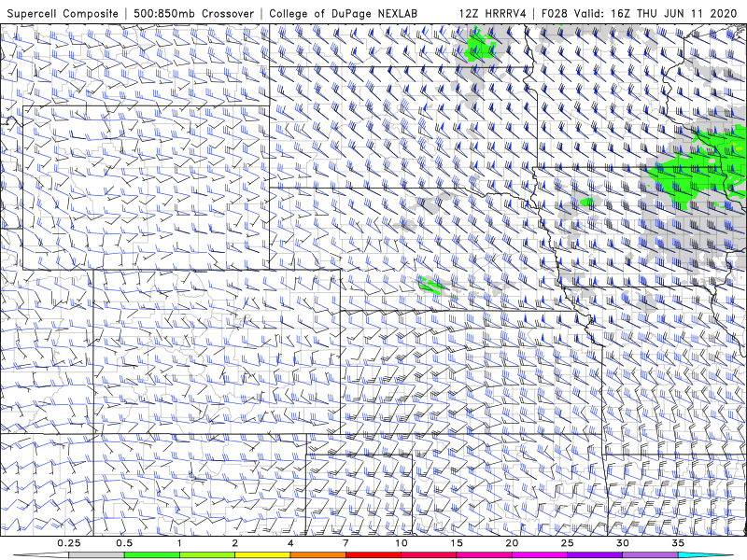Select the lavender color segment starting at 30
The width and height of the screenshot is (747, 560).
point(650,555)
